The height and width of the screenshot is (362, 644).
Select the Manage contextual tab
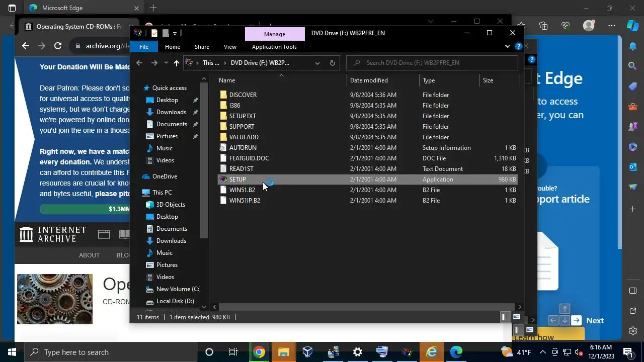pos(275,34)
